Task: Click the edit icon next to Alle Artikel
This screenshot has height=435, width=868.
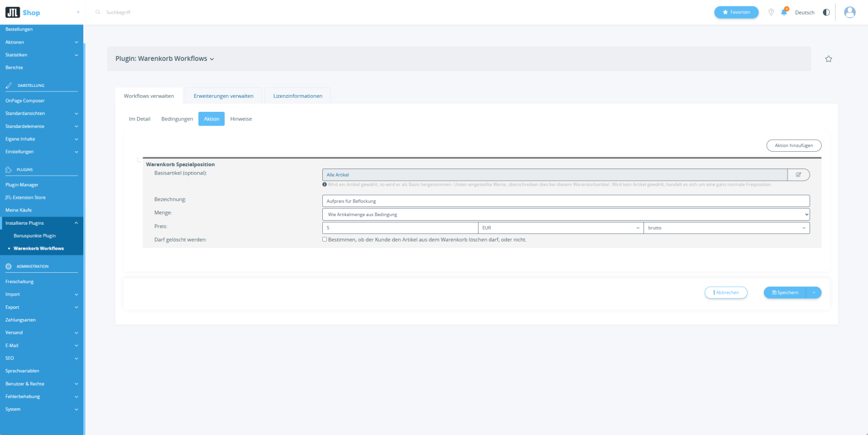Action: (799, 174)
